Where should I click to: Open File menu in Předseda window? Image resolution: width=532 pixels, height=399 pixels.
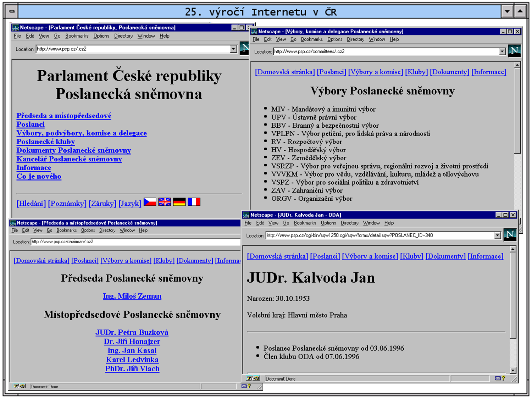[15, 230]
